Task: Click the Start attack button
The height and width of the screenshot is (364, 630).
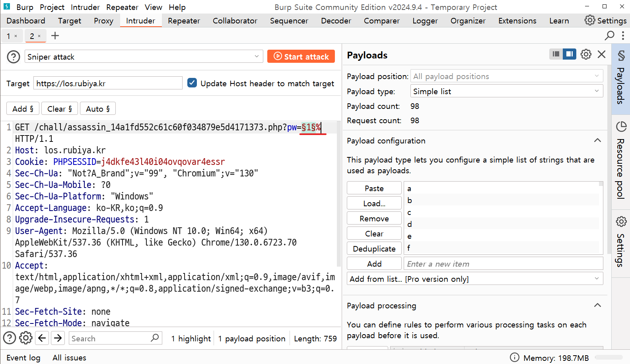Action: tap(301, 56)
